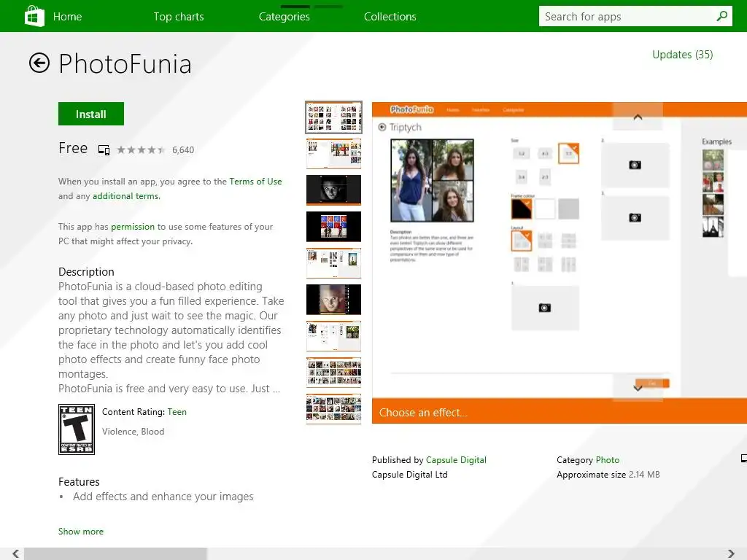Click the text Approximate size 2.14 MB
Screen dimensions: 747x560
[x=608, y=475]
